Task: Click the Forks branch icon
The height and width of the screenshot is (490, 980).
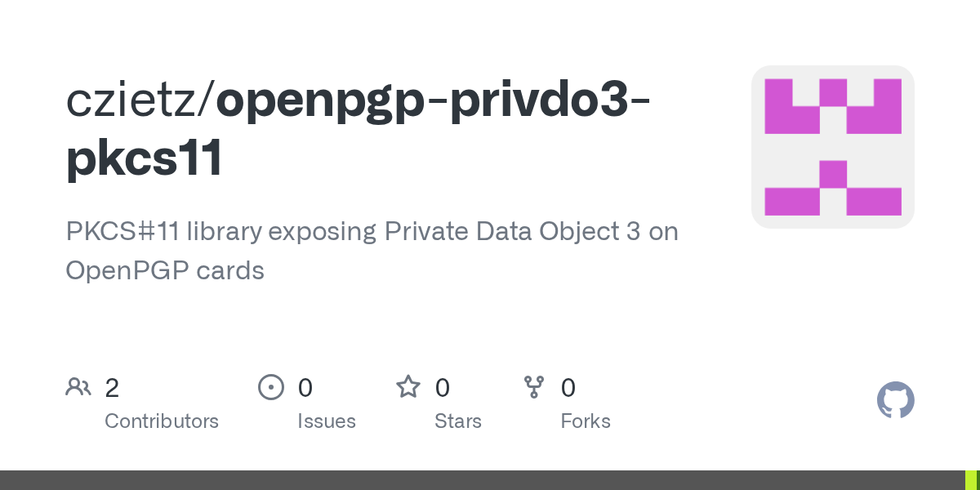Action: tap(534, 387)
